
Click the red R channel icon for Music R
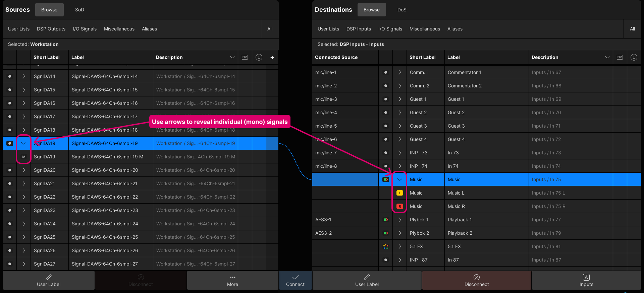click(x=399, y=206)
